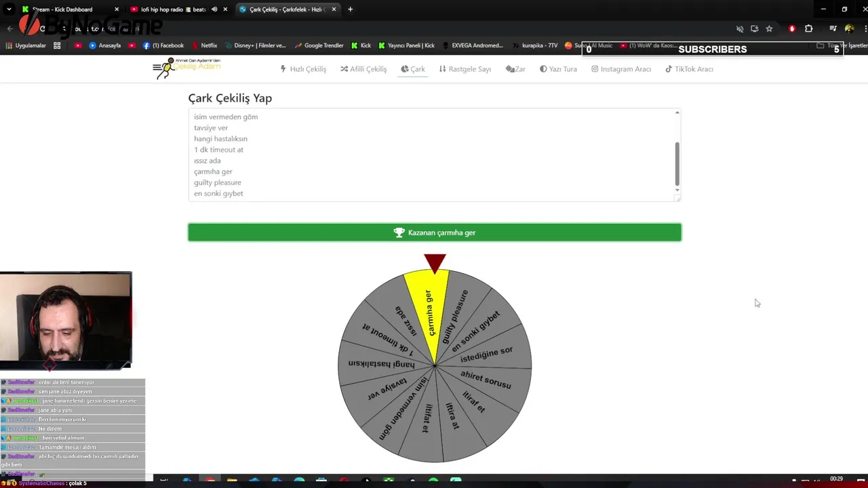Open the TikTok Aracı tool link
Image resolution: width=868 pixels, height=488 pixels.
[x=689, y=69]
